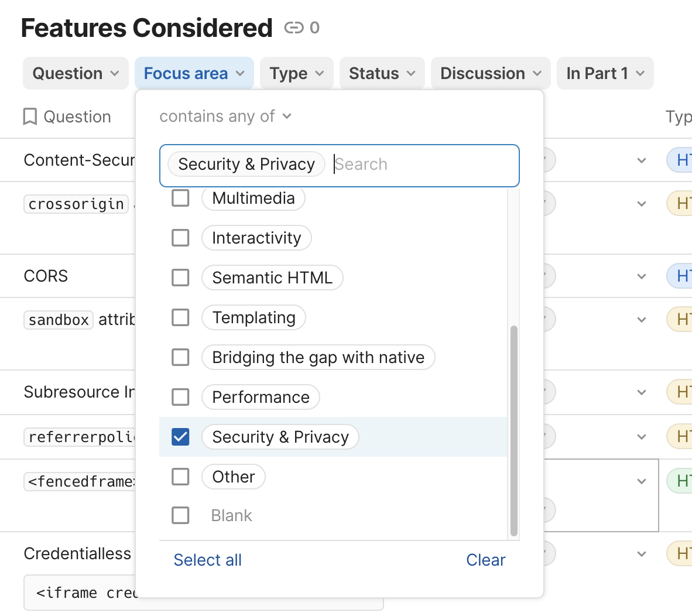Enable the Interactivity filter option
This screenshot has width=692, height=616.
coord(180,238)
